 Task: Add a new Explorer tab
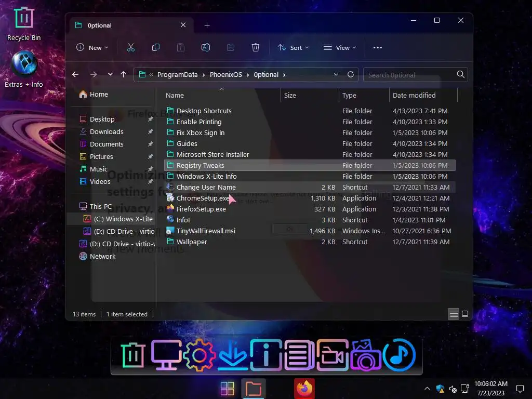coord(207,25)
